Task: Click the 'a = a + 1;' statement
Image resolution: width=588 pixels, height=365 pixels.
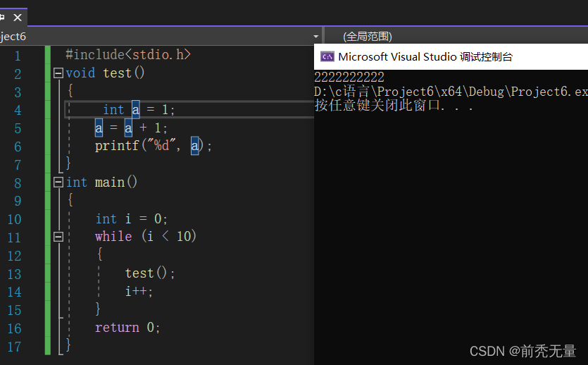Action: [x=131, y=128]
